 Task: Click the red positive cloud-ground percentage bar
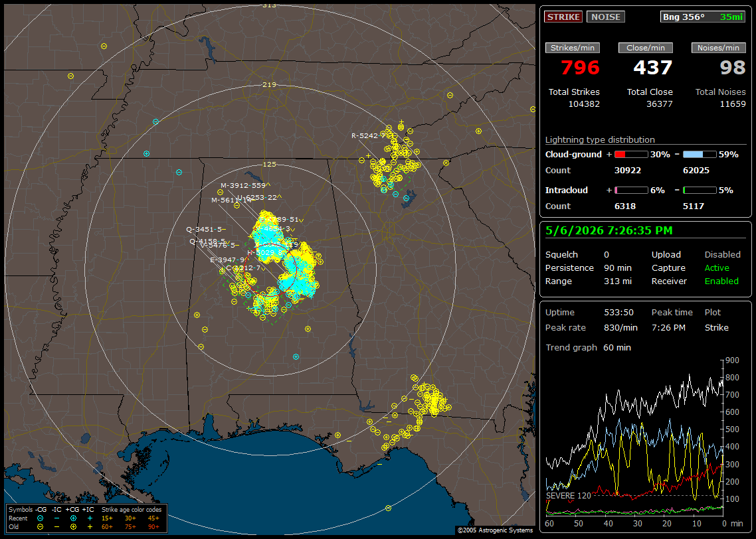coord(631,155)
